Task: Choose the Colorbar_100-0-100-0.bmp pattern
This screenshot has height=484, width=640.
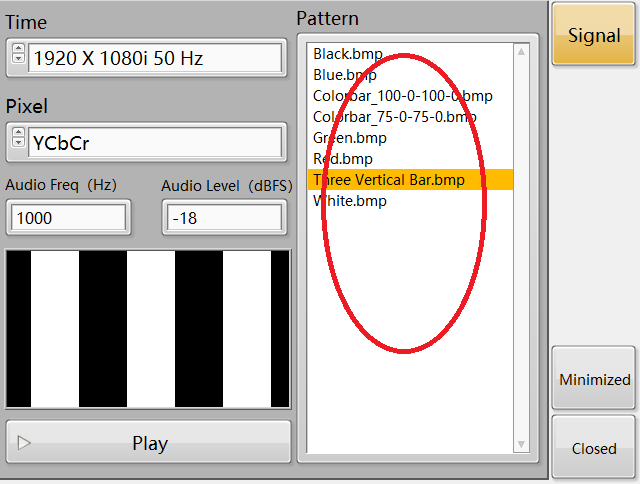Action: tap(402, 96)
